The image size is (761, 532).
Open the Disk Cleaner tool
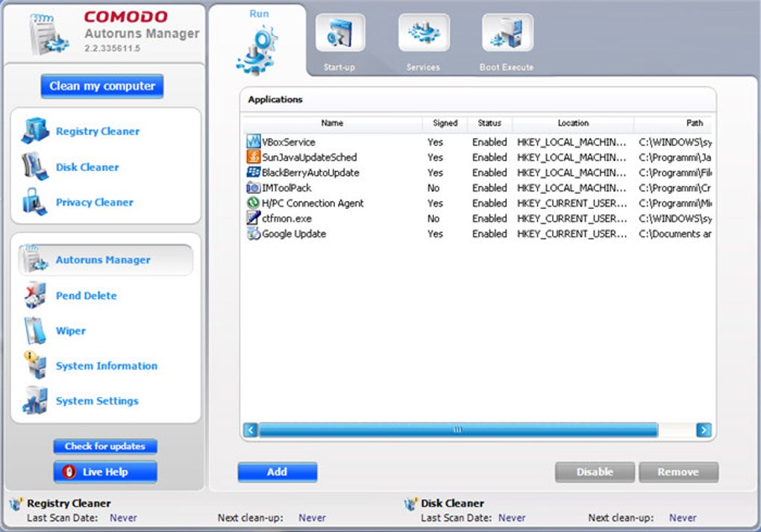[x=87, y=167]
